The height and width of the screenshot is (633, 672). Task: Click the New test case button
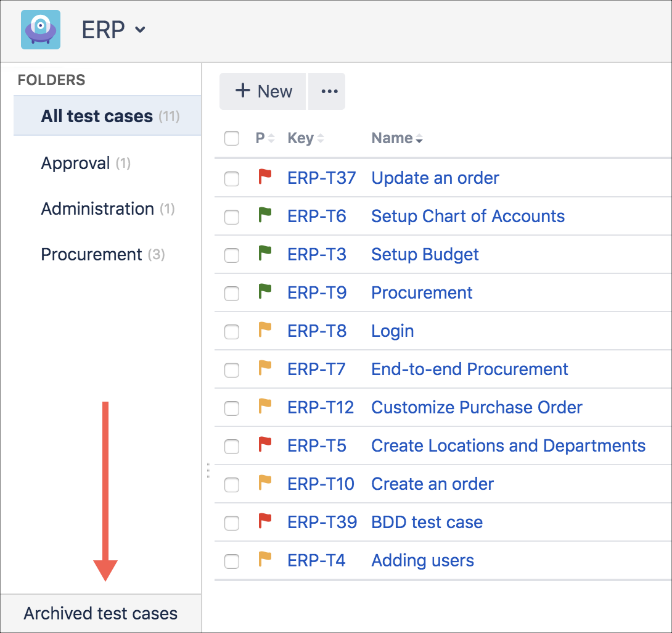click(x=263, y=91)
